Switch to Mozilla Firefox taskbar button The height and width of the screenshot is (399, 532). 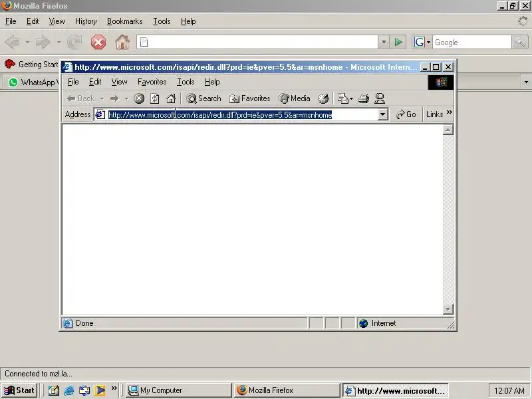pos(287,390)
